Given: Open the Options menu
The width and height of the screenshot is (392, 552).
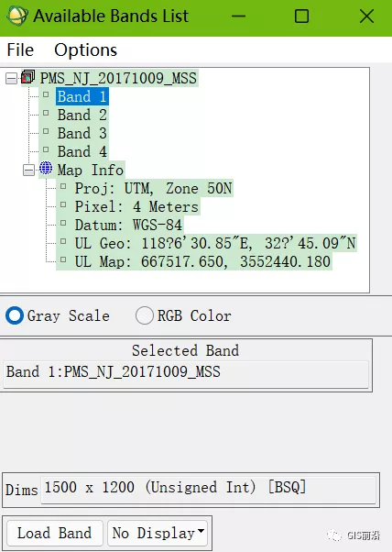Looking at the screenshot, I should tap(85, 50).
